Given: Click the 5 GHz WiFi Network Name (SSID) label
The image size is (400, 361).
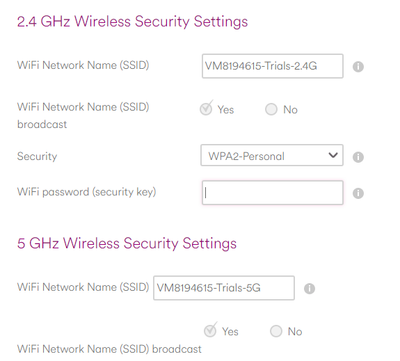Looking at the screenshot, I should point(83,287).
